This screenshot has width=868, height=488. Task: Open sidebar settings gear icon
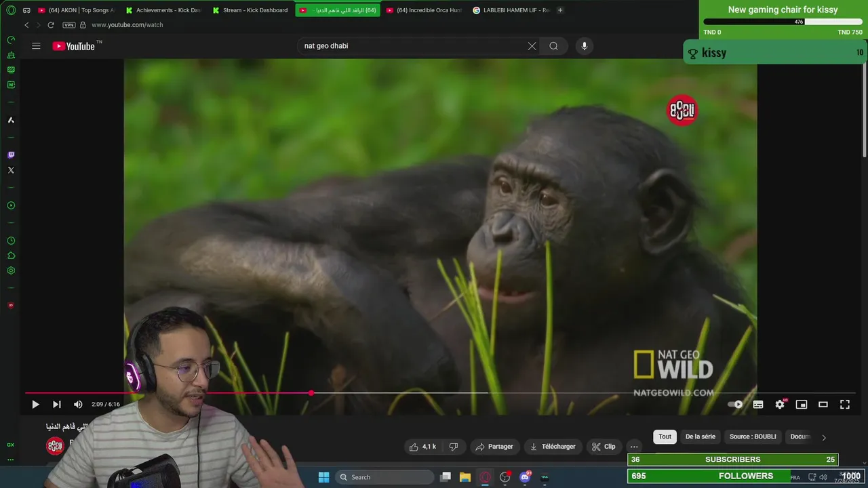click(x=11, y=270)
